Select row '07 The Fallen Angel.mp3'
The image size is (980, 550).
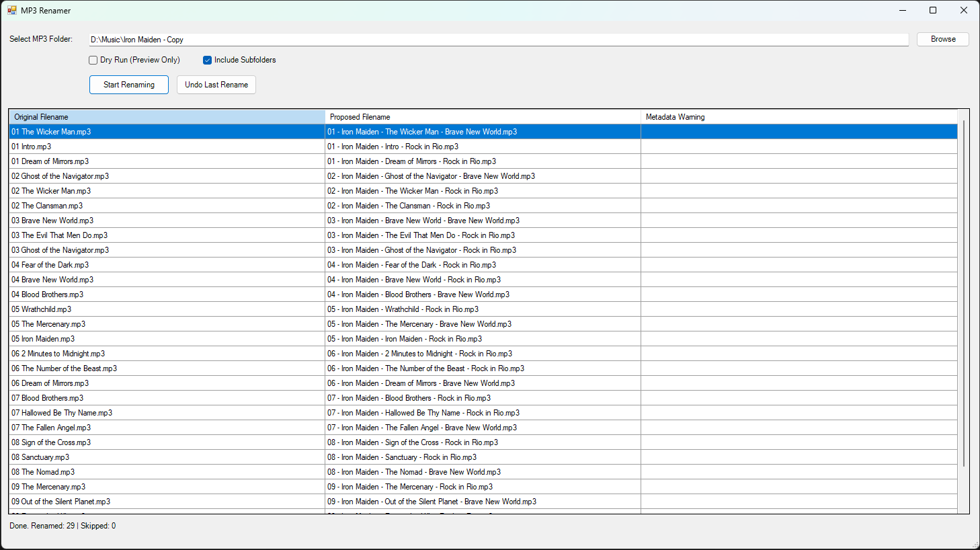(x=483, y=428)
